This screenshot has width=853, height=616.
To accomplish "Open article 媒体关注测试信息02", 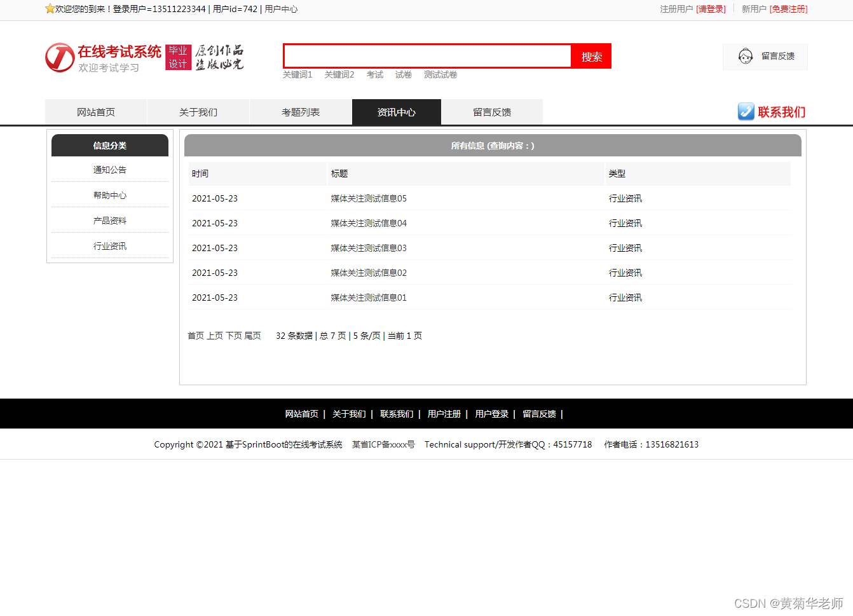I will [369, 273].
